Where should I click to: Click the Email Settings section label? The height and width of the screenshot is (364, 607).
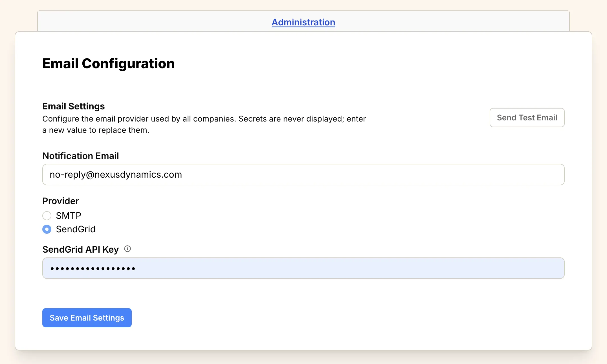[73, 106]
